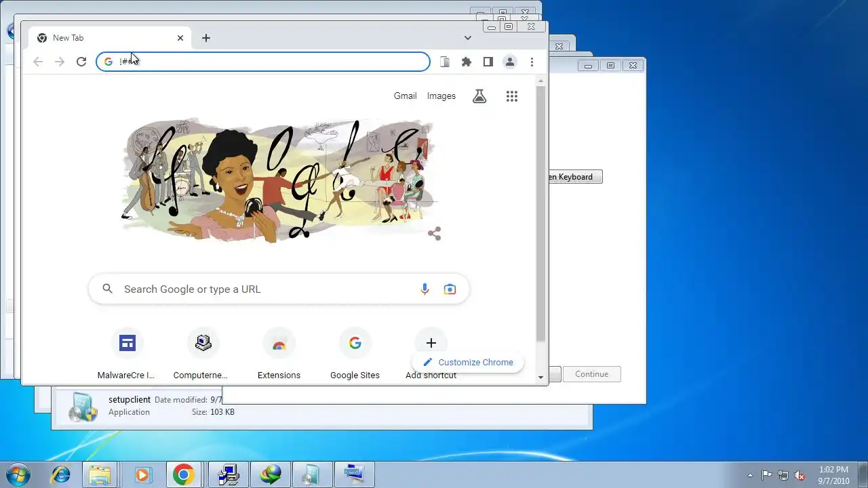This screenshot has height=488, width=868.
Task: Open the Computerne shortcut tile
Action: click(x=203, y=354)
